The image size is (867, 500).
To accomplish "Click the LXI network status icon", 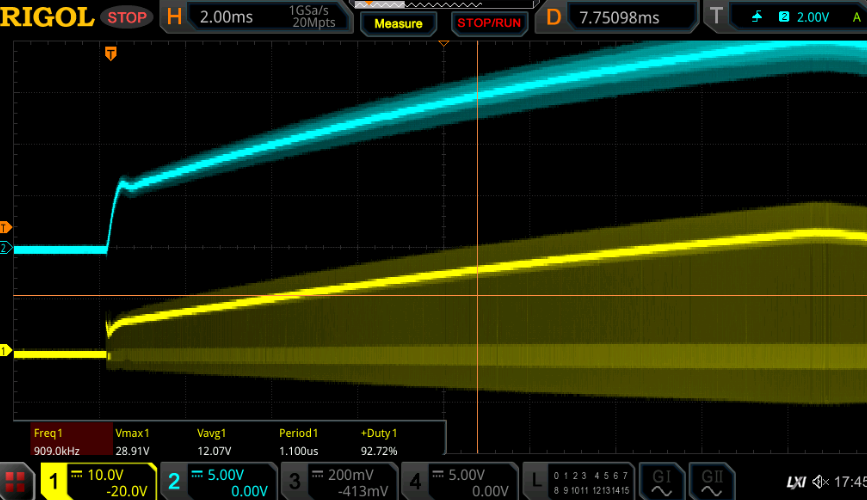I will 796,482.
